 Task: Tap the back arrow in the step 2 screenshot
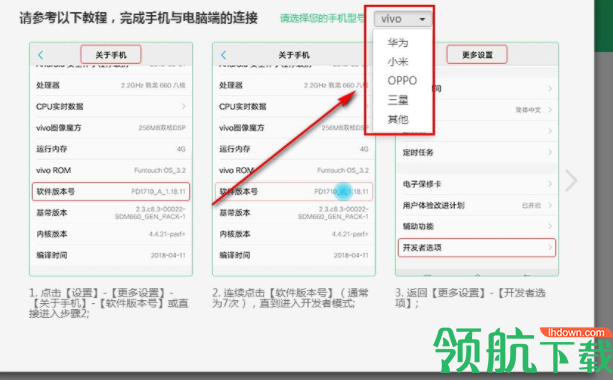[x=224, y=55]
